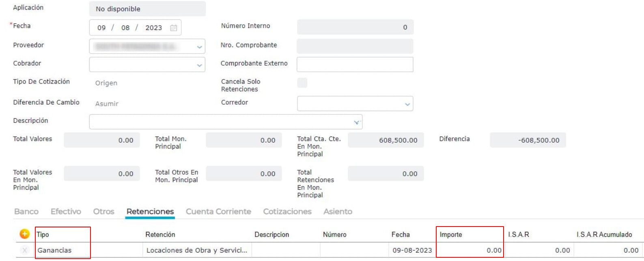Open the Descripción dropdown
This screenshot has width=644, height=261.
357,122
